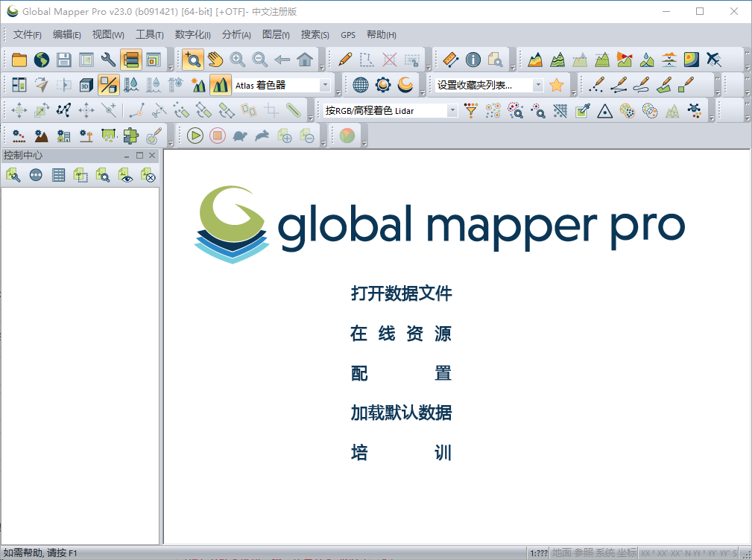752x560 pixels.
Task: Click the path profile terrain icon
Action: 535,60
